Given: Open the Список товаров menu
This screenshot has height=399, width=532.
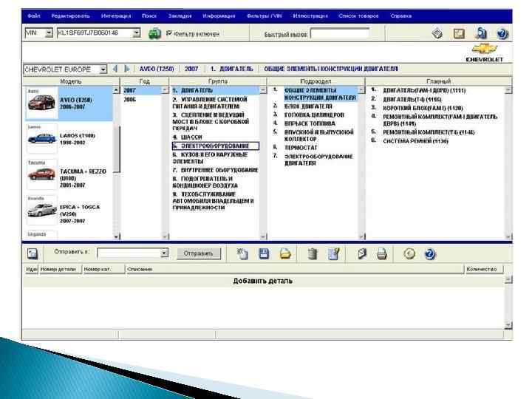Looking at the screenshot, I should coord(358,16).
